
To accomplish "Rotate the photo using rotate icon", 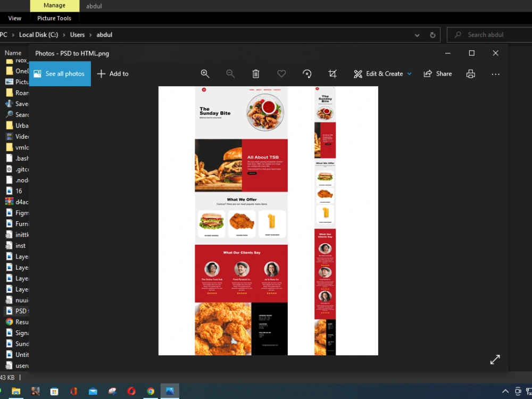I will [307, 73].
